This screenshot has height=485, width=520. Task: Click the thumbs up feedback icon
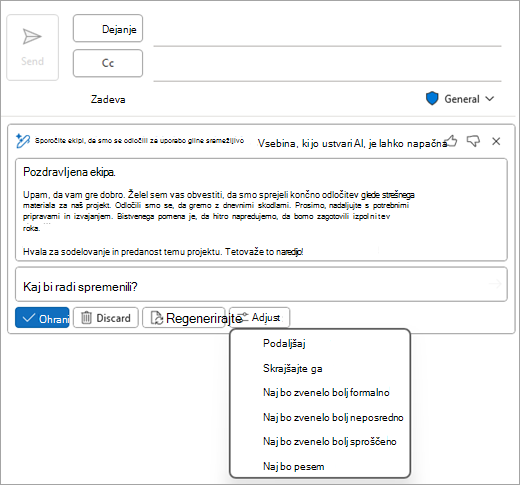(x=451, y=141)
